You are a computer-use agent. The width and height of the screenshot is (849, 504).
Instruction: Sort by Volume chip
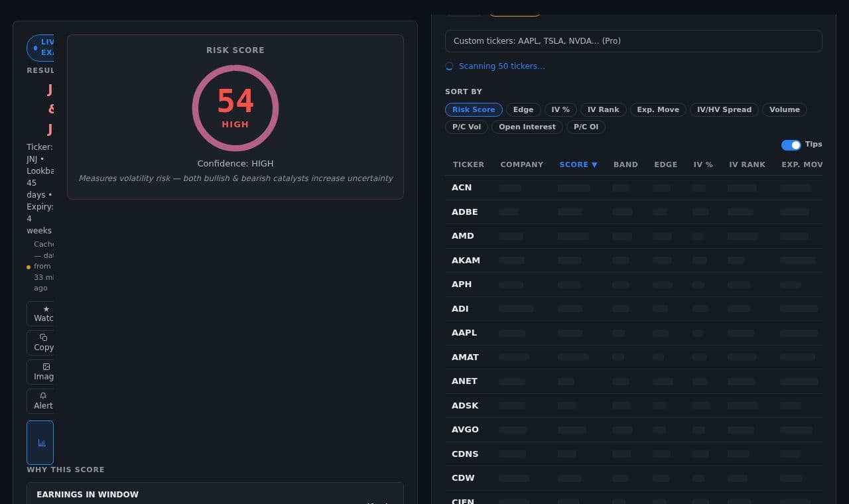point(785,109)
